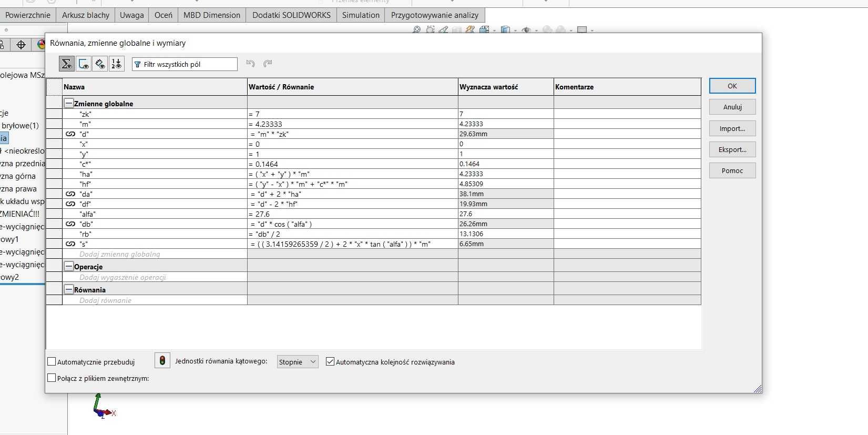Select equation = ( "x" + "y" ) * "m"
This screenshot has width=868, height=435.
[x=353, y=174]
